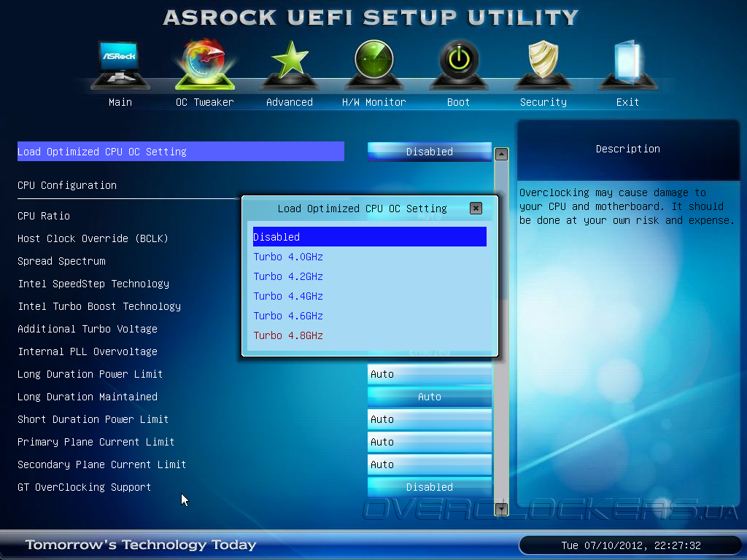Click Long Duration Power Limit Auto field
The image size is (747, 560).
(429, 374)
